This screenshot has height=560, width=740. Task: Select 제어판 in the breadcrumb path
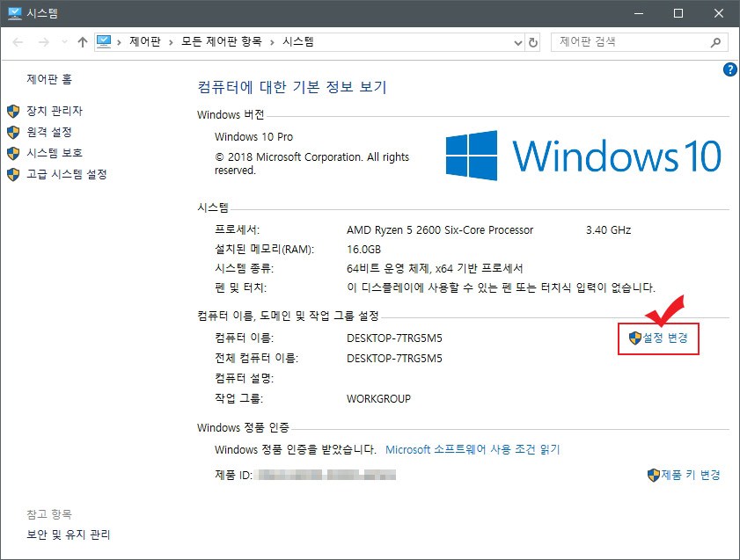click(x=145, y=42)
